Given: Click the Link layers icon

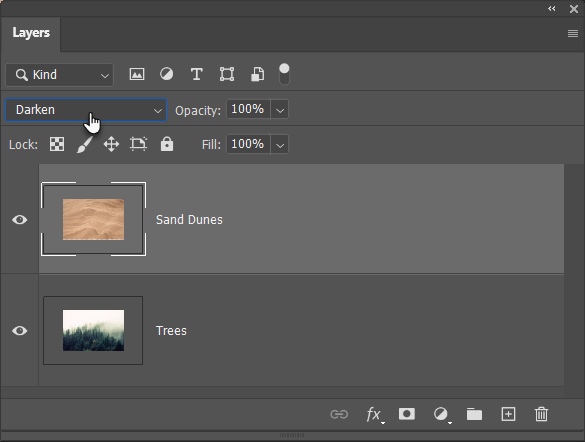Looking at the screenshot, I should click(x=339, y=414).
